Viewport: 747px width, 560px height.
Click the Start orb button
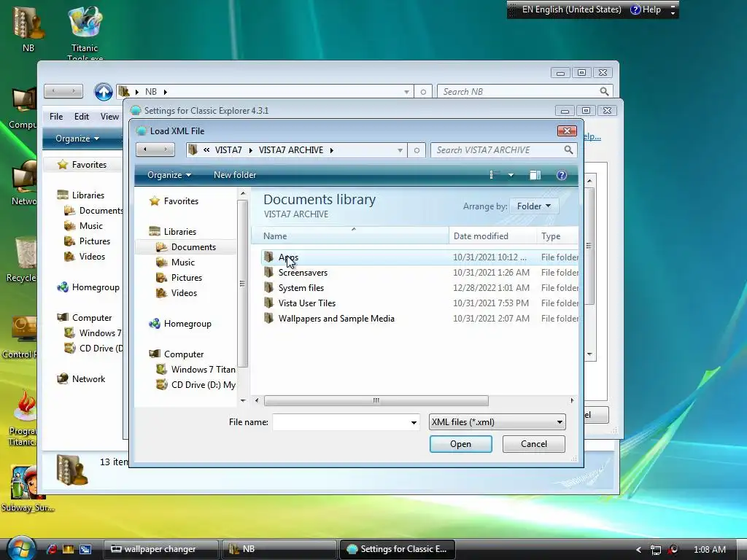[x=20, y=548]
